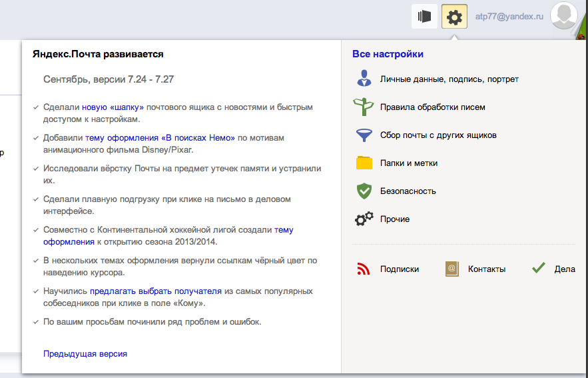Open account menu atp77@yandex.ru
588x378 pixels.
tap(509, 17)
